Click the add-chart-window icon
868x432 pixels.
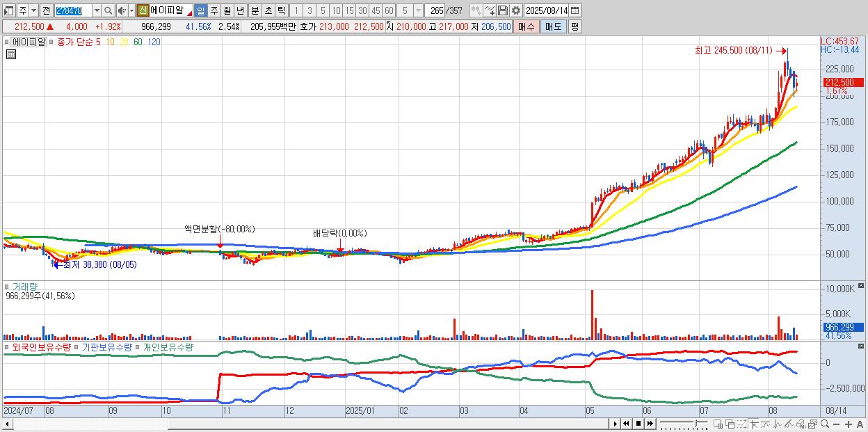(x=718, y=424)
